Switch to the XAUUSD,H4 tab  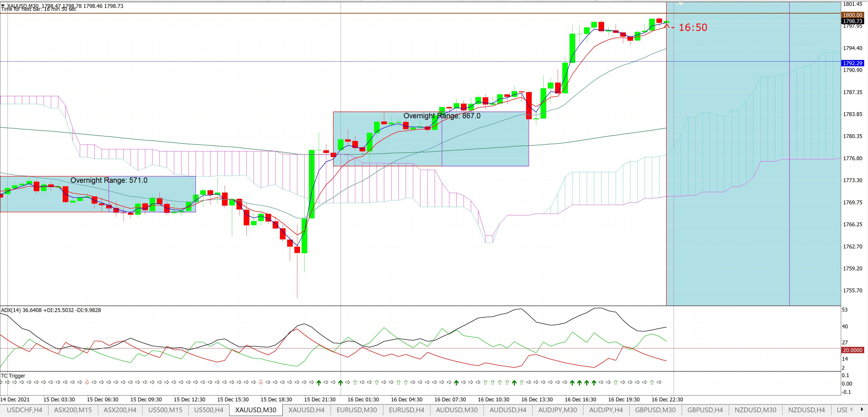pos(306,410)
